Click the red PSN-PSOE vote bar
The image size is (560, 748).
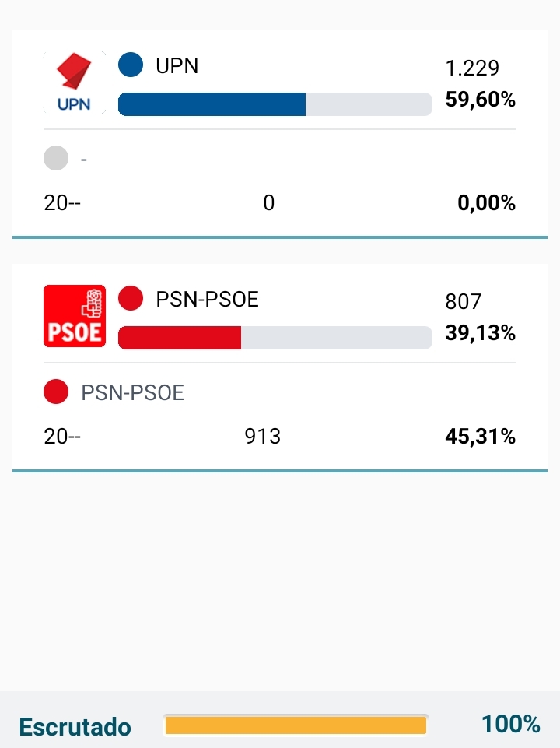(180, 338)
